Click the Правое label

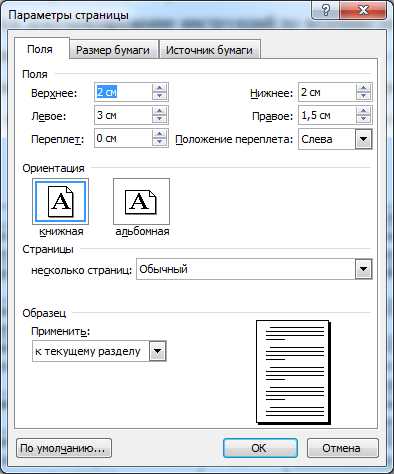(273, 116)
